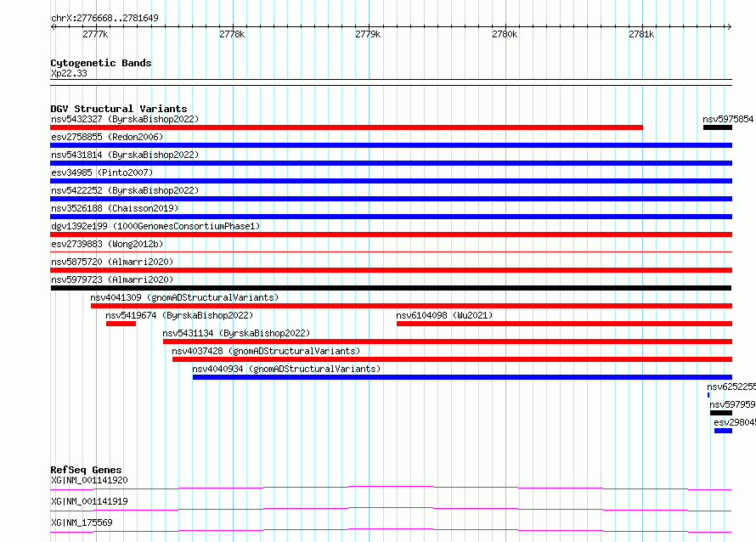Image resolution: width=756 pixels, height=542 pixels.
Task: Click the red nsv5432327 variant bar
Action: click(347, 127)
